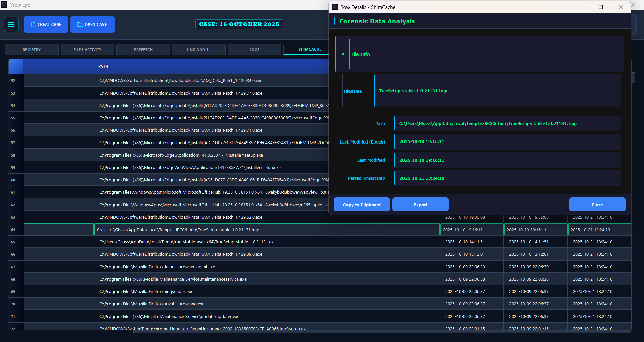Click the Parsed Timestamp value 2025-10-21 13:24:10
This screenshot has width=644, height=342.
click(507, 178)
